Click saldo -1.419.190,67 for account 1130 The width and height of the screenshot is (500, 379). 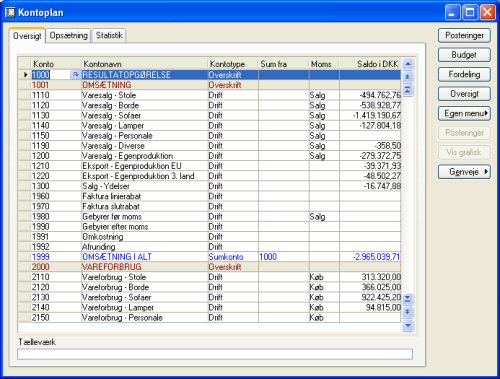377,115
